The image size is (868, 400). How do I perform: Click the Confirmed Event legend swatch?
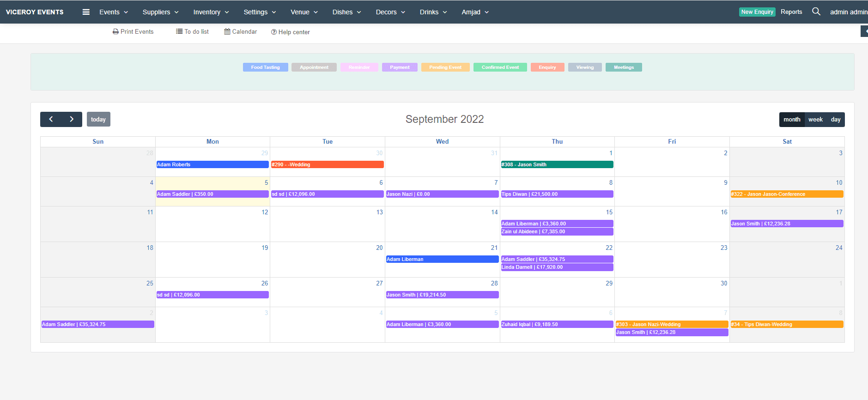[x=500, y=67]
